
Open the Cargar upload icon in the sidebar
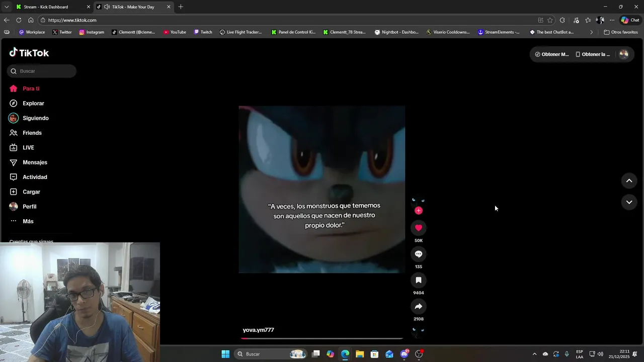coord(14,192)
